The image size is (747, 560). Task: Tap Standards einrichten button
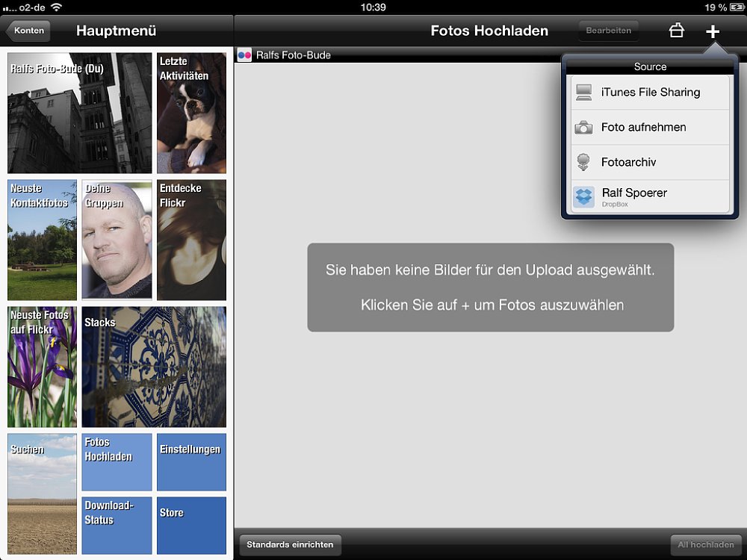(x=290, y=544)
